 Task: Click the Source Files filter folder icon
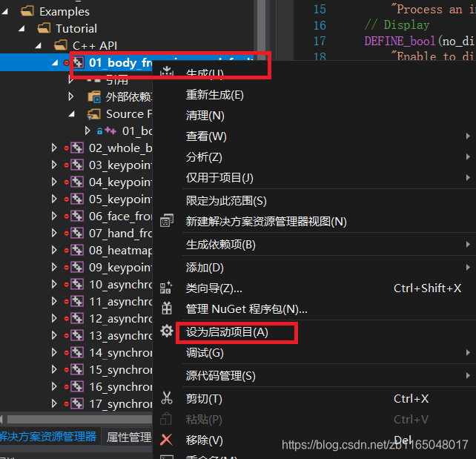94,114
